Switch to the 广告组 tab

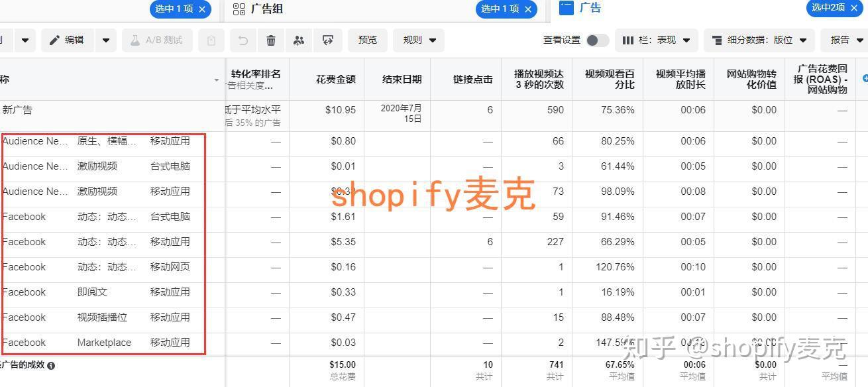tap(268, 9)
